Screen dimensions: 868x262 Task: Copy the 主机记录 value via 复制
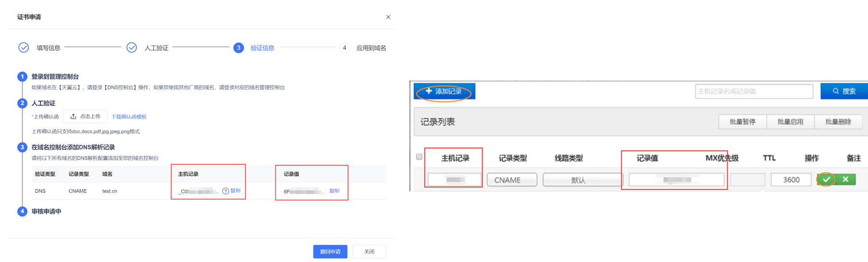pos(236,191)
